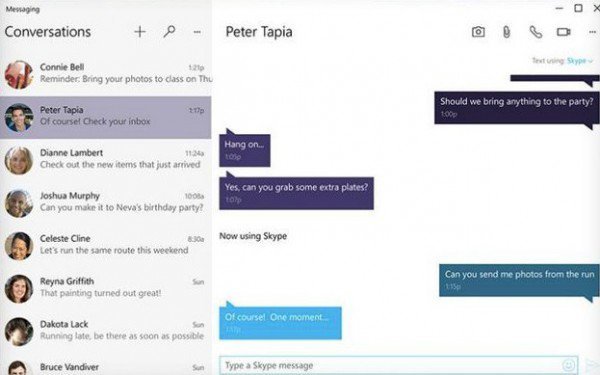Start a voice call with Peter Tapia
The height and width of the screenshot is (375, 600).
tap(536, 32)
